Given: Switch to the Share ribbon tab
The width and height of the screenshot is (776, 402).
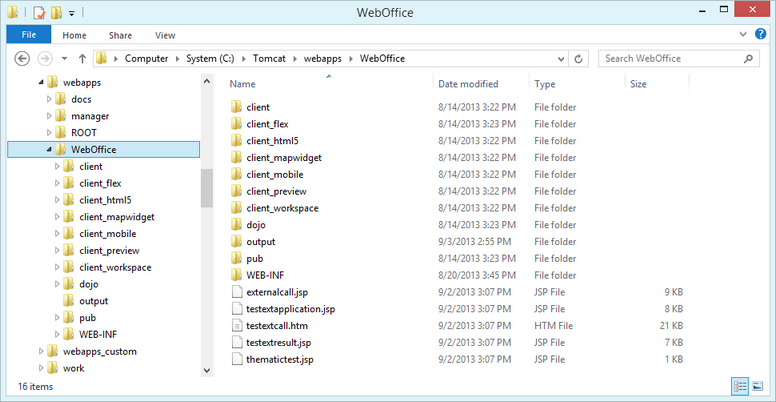Looking at the screenshot, I should (120, 35).
